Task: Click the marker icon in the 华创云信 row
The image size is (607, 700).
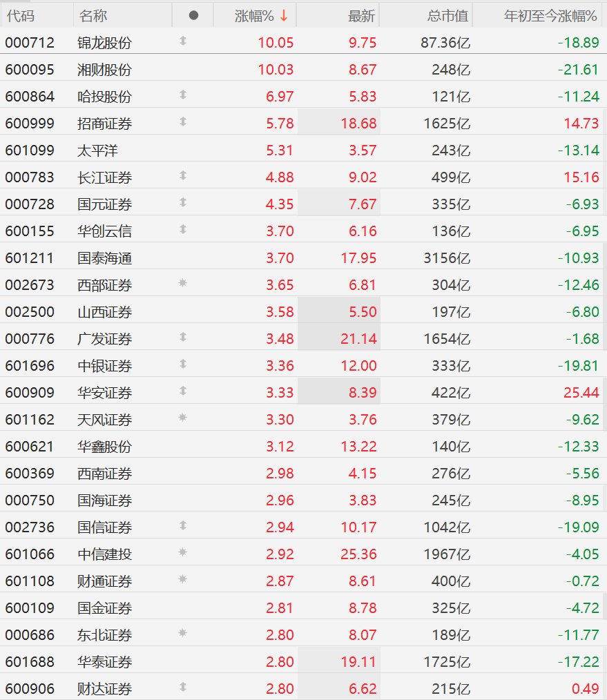Action: (x=183, y=229)
